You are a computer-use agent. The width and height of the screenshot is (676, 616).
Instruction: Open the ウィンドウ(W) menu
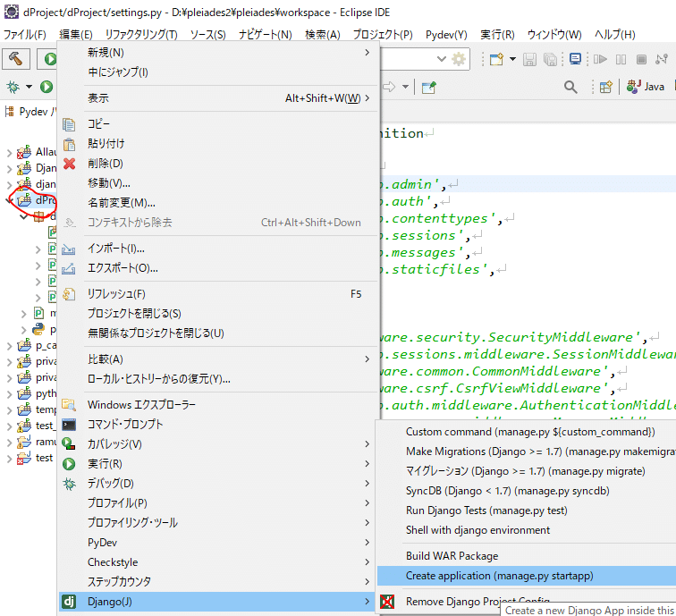click(x=554, y=35)
